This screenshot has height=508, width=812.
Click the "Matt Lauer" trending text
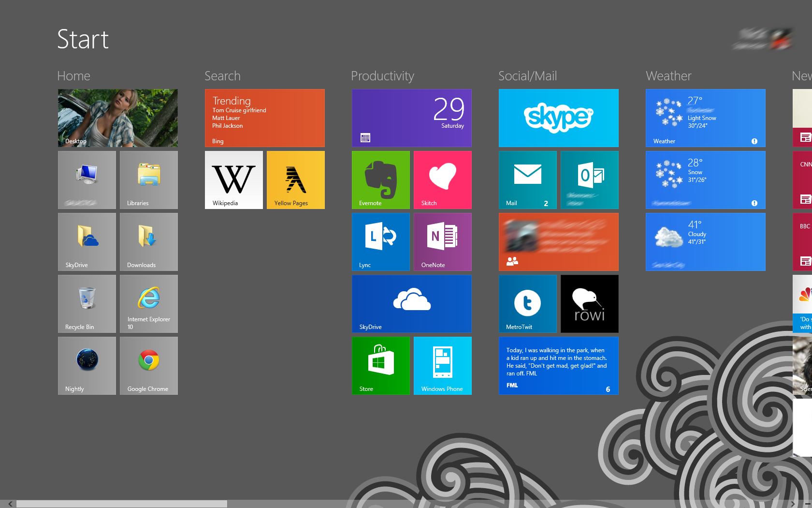pos(226,118)
